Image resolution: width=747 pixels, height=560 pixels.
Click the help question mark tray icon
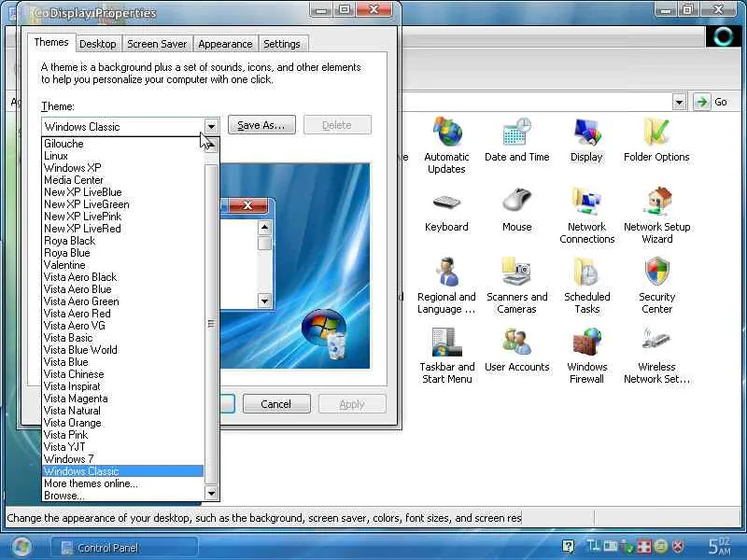[x=568, y=546]
